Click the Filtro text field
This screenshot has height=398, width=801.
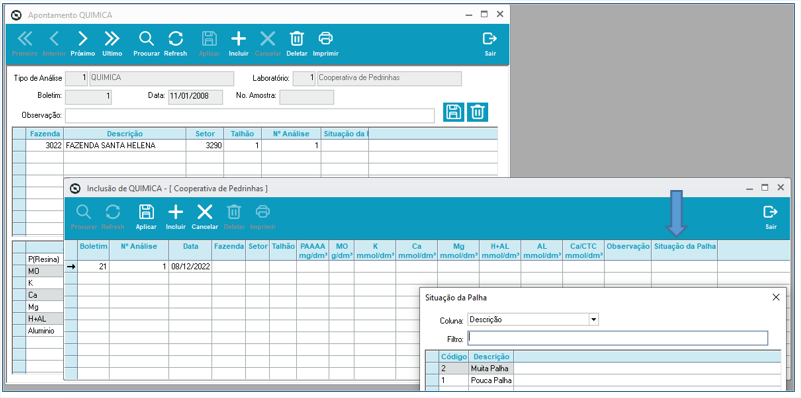click(x=617, y=338)
